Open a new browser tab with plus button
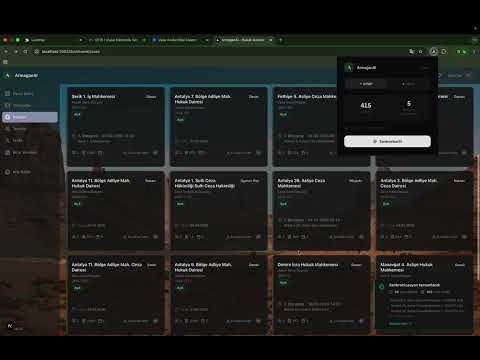Screen dimensions: 480x360 click(x=281, y=40)
